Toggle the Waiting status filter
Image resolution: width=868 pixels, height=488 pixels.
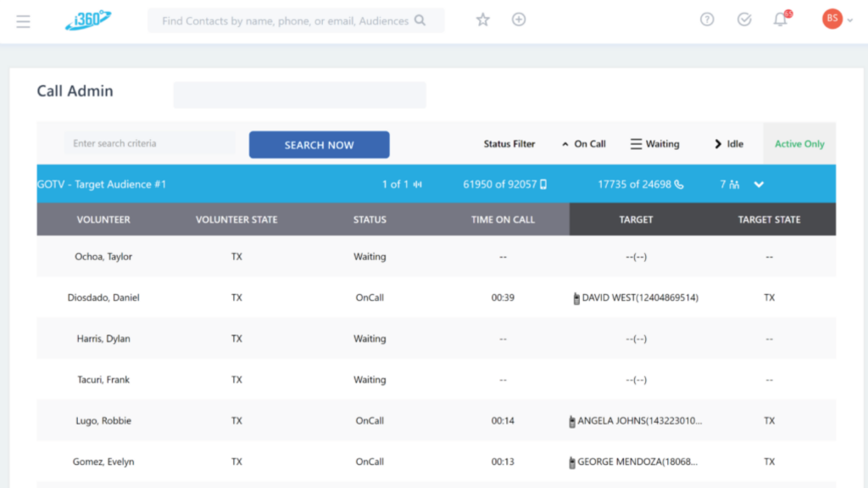tap(654, 144)
